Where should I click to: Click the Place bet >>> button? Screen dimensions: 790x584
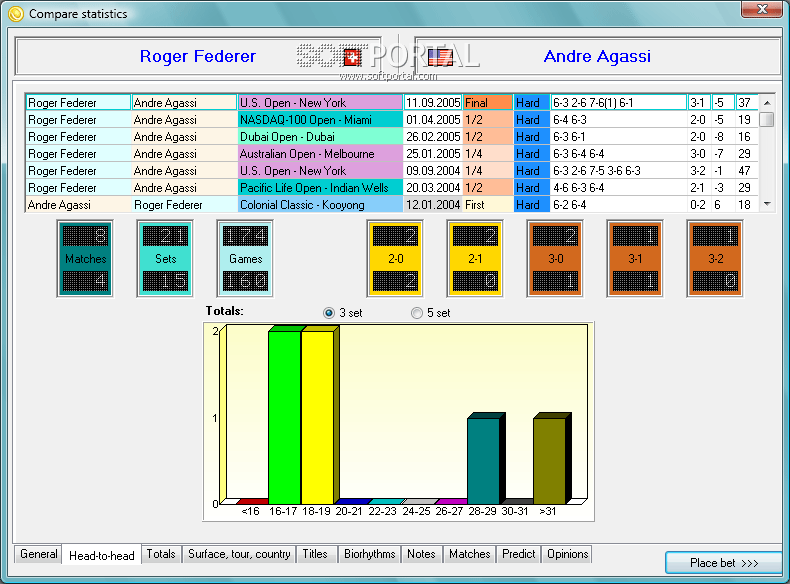pyautogui.click(x=724, y=563)
